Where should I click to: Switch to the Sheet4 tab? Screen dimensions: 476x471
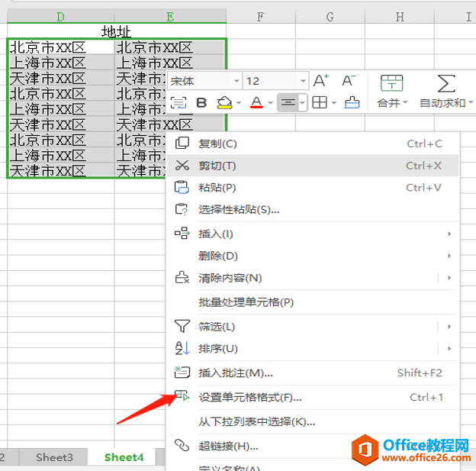[x=124, y=457]
